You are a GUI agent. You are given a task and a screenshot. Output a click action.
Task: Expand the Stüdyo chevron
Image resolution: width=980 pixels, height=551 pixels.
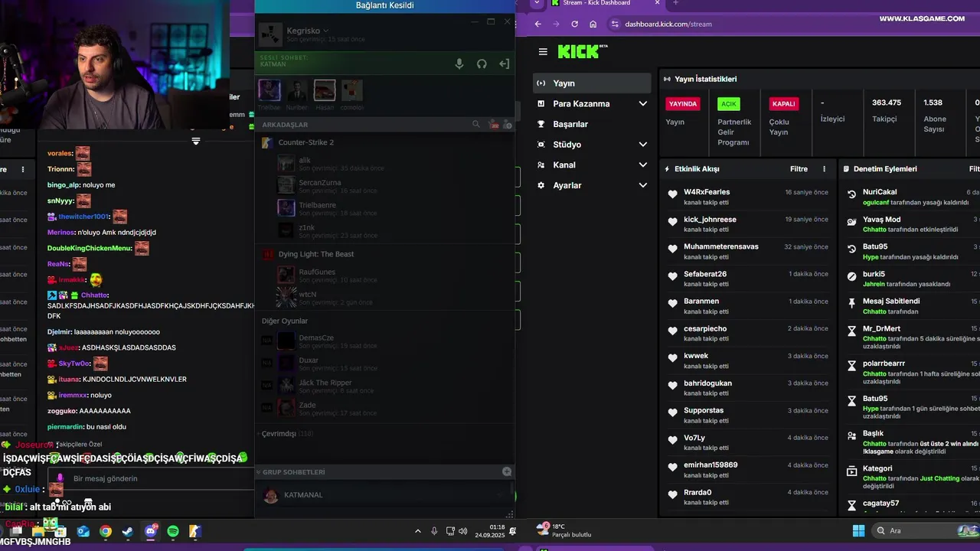642,145
